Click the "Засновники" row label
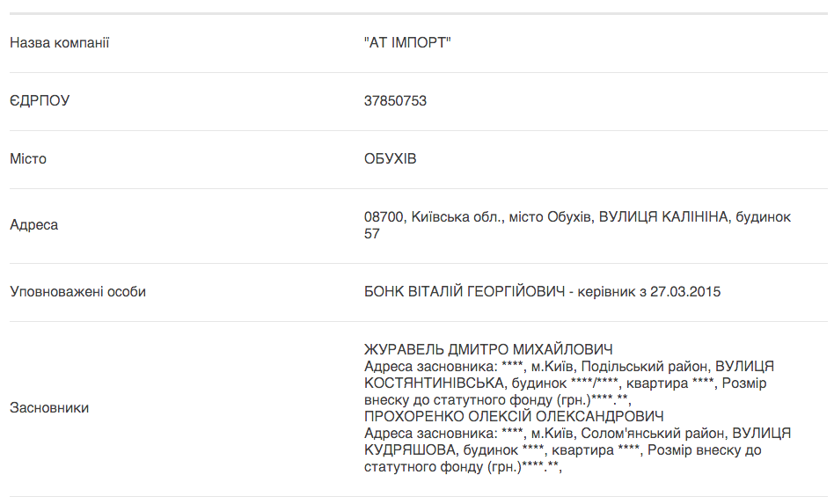This screenshot has height=504, width=834. (x=48, y=408)
